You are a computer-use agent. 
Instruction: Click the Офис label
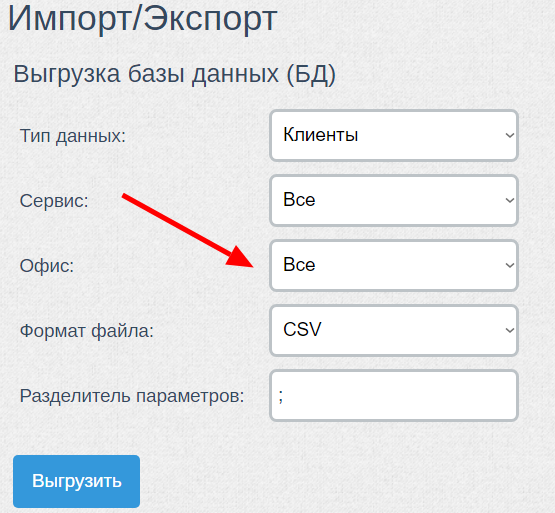pos(47,266)
